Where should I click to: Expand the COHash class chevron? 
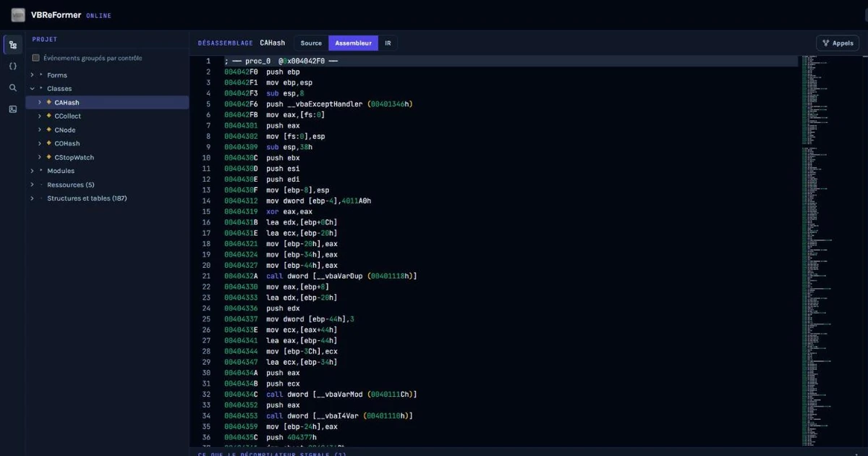point(39,143)
